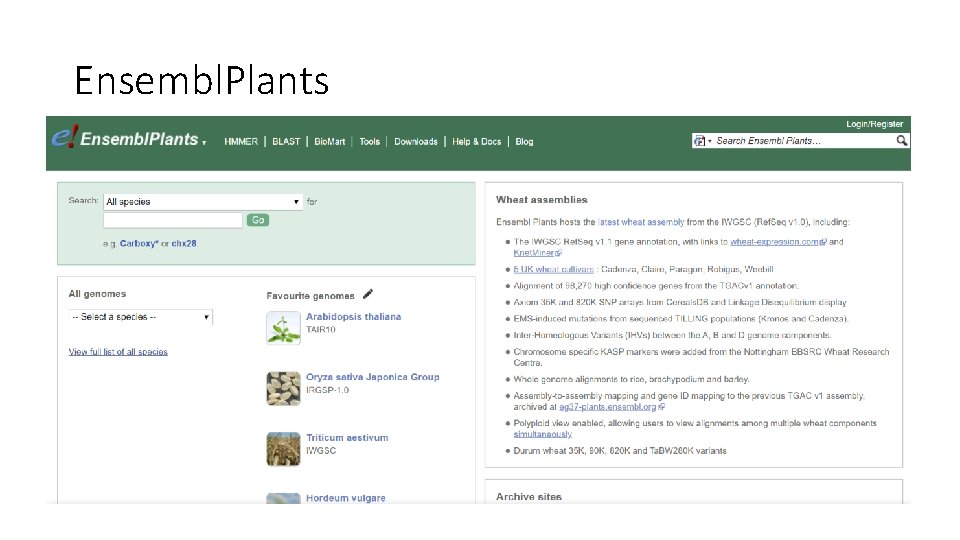This screenshot has height=540, width=960.
Task: Click the 'Wheat assemblies' heading
Action: pyautogui.click(x=541, y=200)
